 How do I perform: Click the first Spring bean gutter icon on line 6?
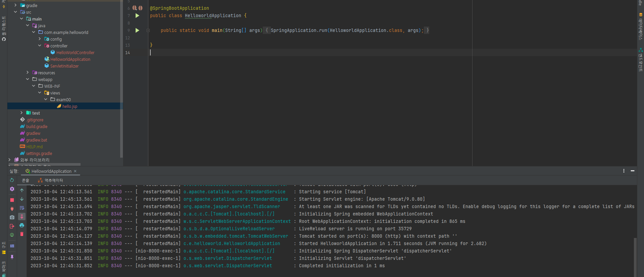pyautogui.click(x=135, y=8)
